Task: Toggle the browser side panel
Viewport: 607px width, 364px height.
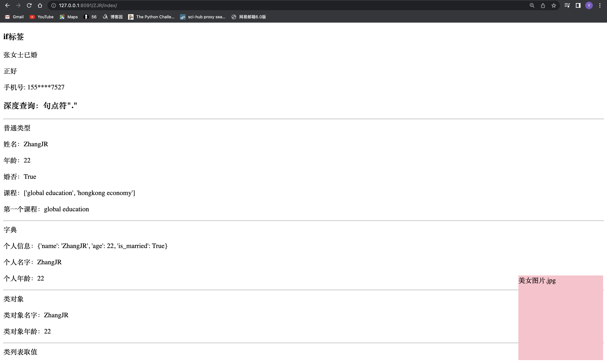Action: pyautogui.click(x=578, y=5)
